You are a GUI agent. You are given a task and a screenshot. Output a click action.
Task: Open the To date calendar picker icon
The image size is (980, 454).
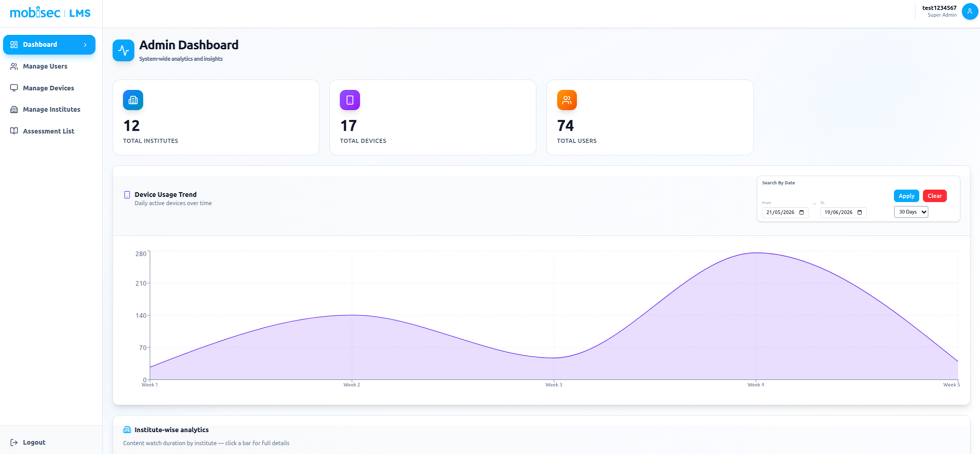pos(860,212)
